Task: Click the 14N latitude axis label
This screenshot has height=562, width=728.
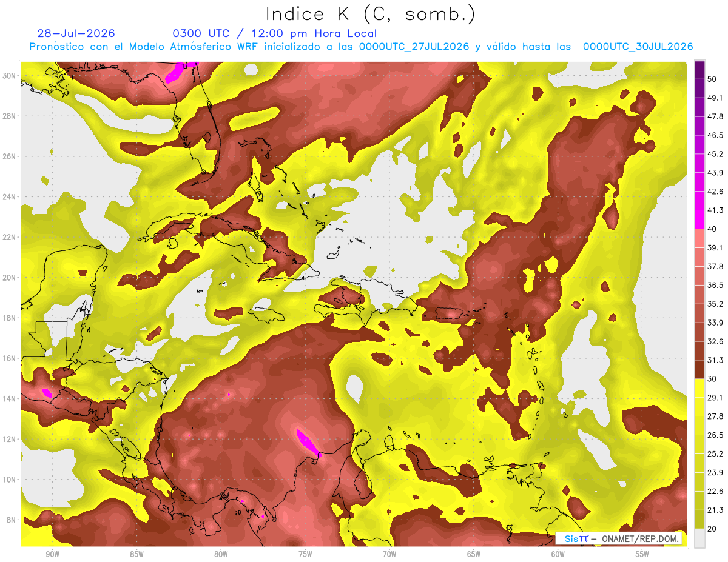Action: click(x=10, y=398)
